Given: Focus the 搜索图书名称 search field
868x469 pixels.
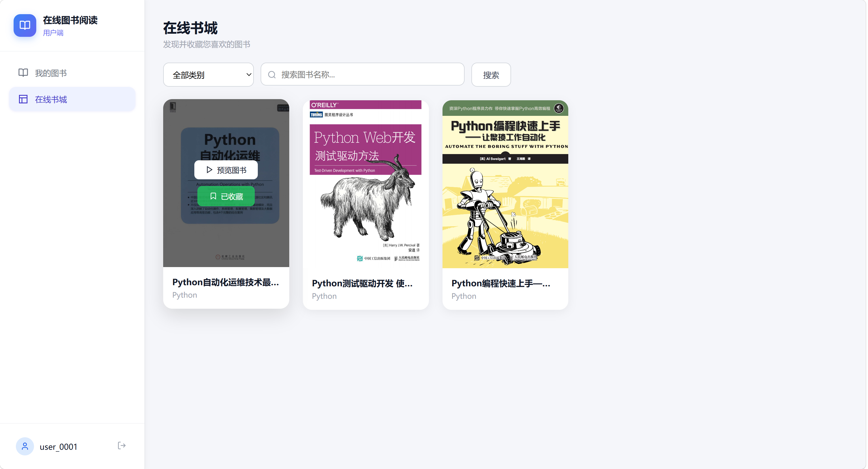Looking at the screenshot, I should coord(363,74).
